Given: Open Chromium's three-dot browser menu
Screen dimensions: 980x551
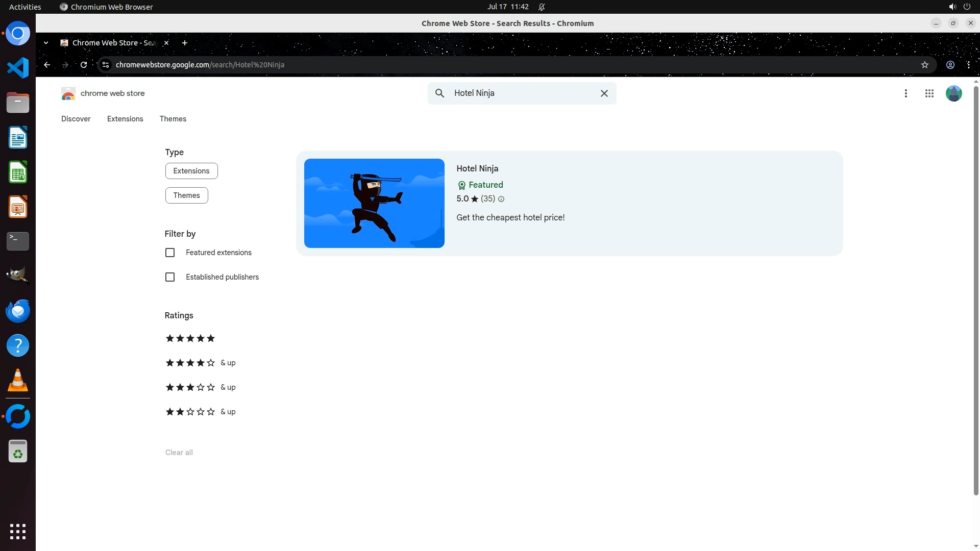Looking at the screenshot, I should click(968, 65).
